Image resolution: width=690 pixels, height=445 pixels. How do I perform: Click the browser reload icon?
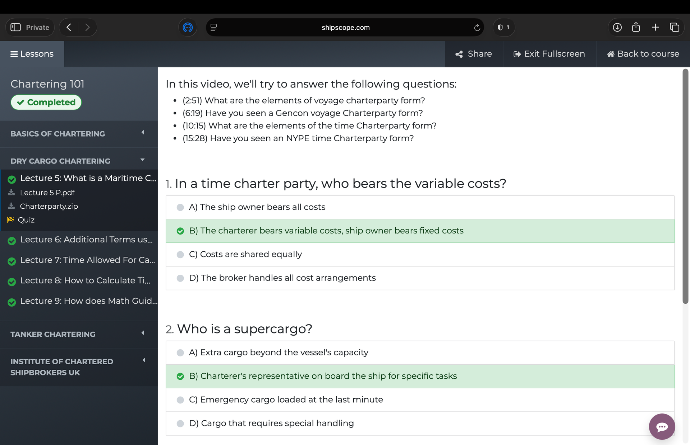[x=478, y=28]
